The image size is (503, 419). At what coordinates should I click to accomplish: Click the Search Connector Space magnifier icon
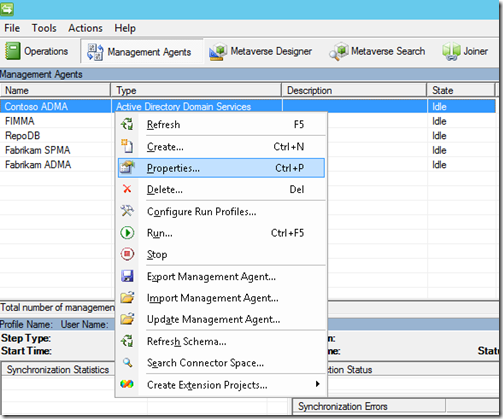(127, 362)
